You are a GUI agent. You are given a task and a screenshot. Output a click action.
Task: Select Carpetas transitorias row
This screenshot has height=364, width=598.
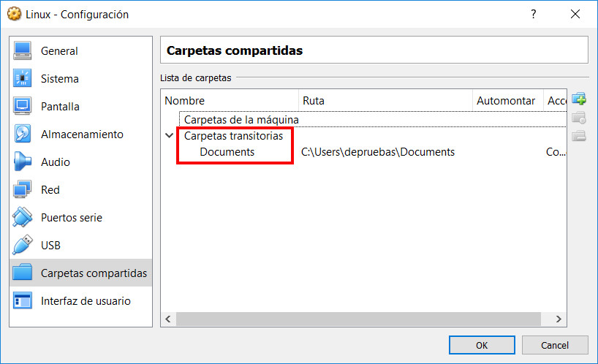coord(233,136)
